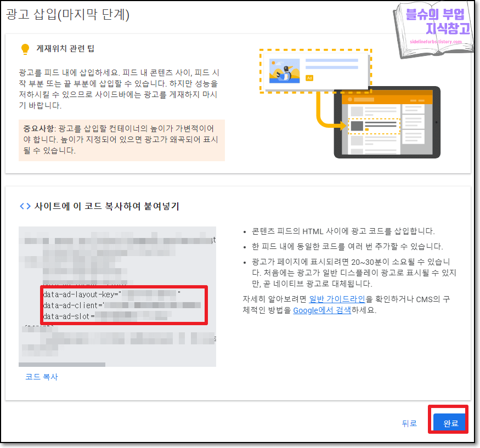Click the 게재위치 관련 팁 heading

65,49
